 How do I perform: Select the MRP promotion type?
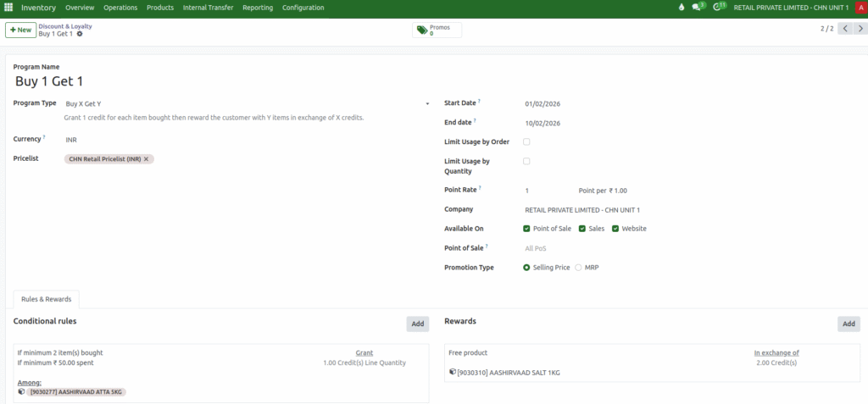(579, 268)
